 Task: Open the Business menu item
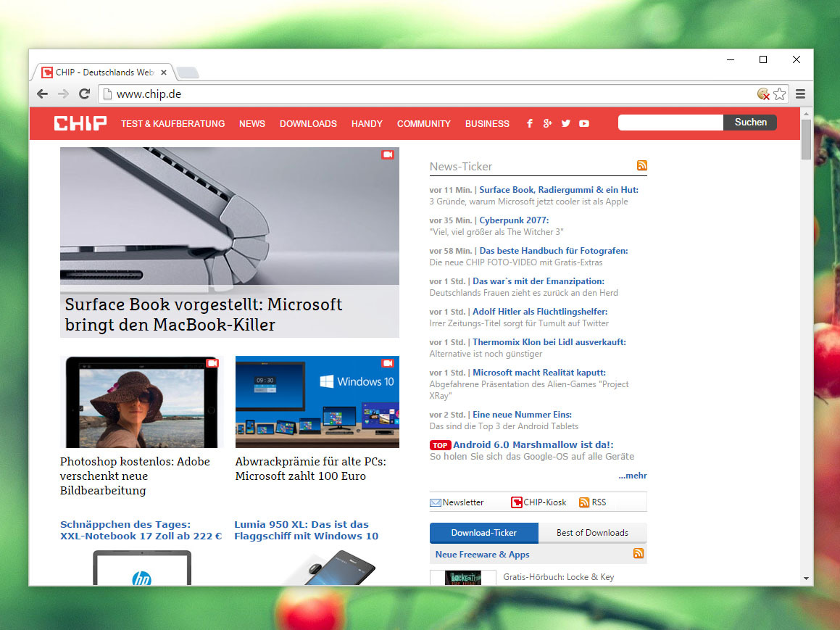[x=487, y=124]
